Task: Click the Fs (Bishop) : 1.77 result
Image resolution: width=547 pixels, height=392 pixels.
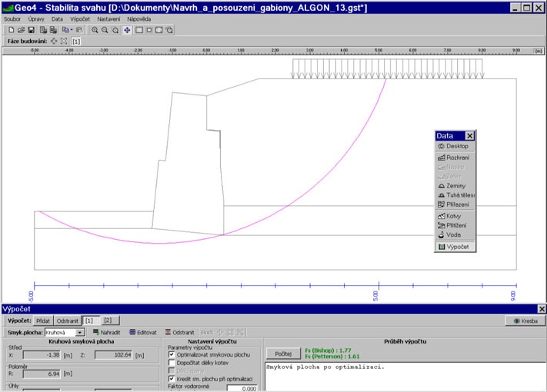Action: coord(328,350)
